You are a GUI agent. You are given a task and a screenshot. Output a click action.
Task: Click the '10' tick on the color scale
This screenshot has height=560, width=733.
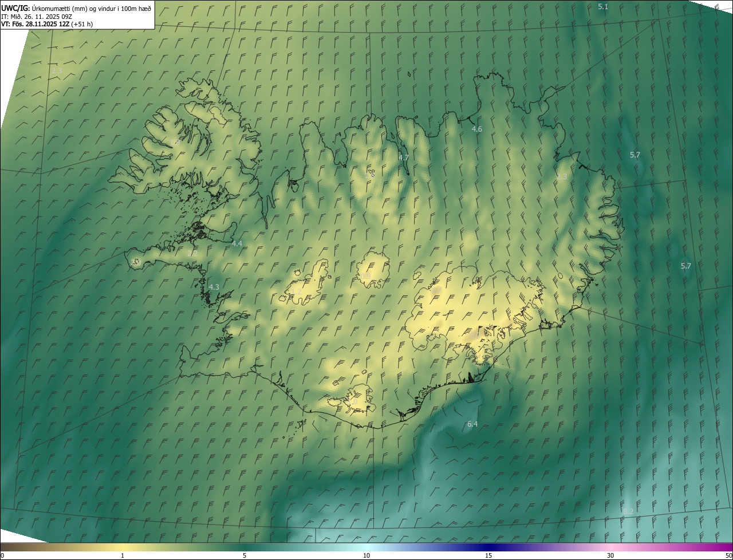pos(366,555)
